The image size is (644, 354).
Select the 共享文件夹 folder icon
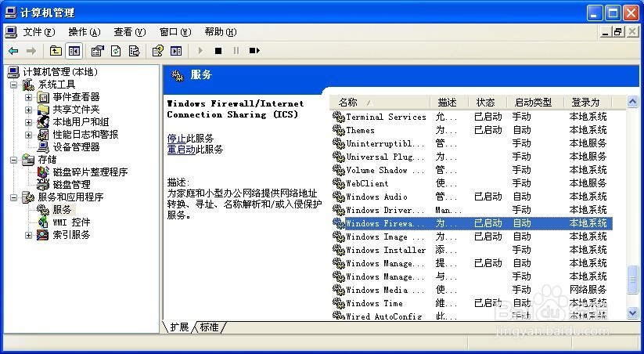[x=43, y=110]
